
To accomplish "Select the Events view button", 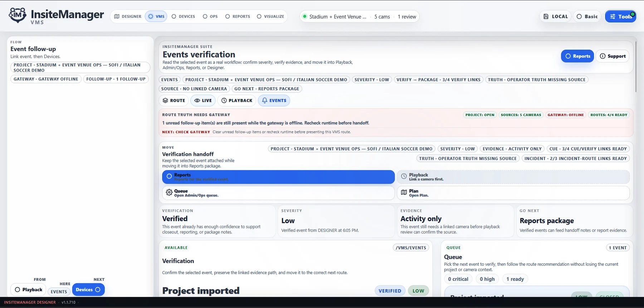I will click(274, 100).
